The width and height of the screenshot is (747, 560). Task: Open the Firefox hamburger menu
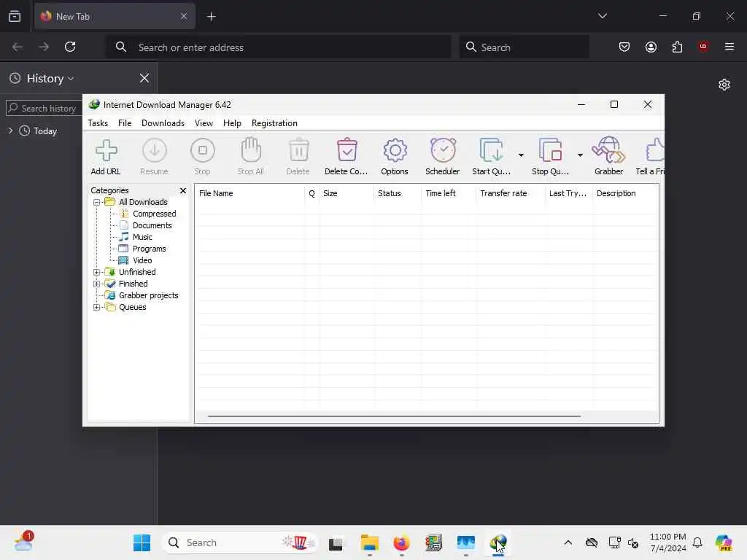tap(729, 47)
